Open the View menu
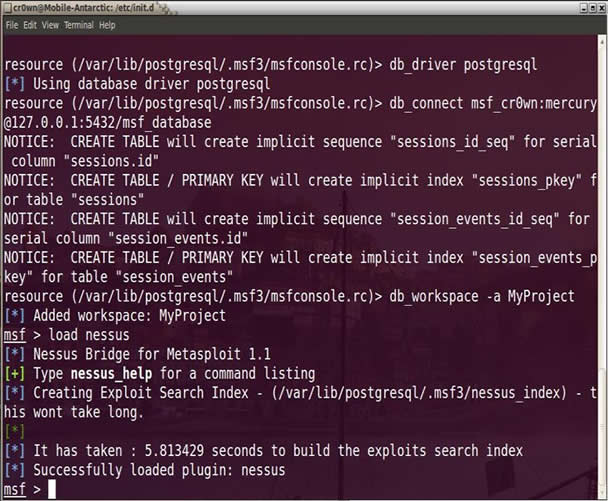Screen dimensions: 608x501 tap(50, 25)
